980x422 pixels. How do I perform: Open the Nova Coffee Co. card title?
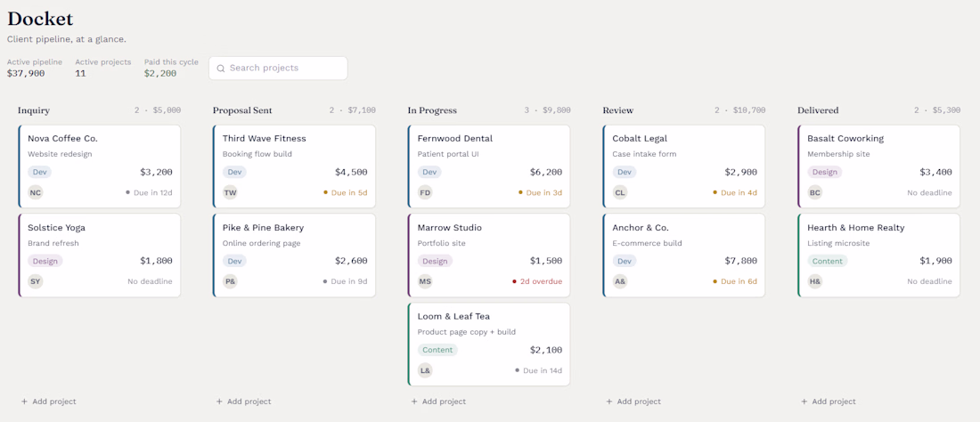click(x=62, y=139)
